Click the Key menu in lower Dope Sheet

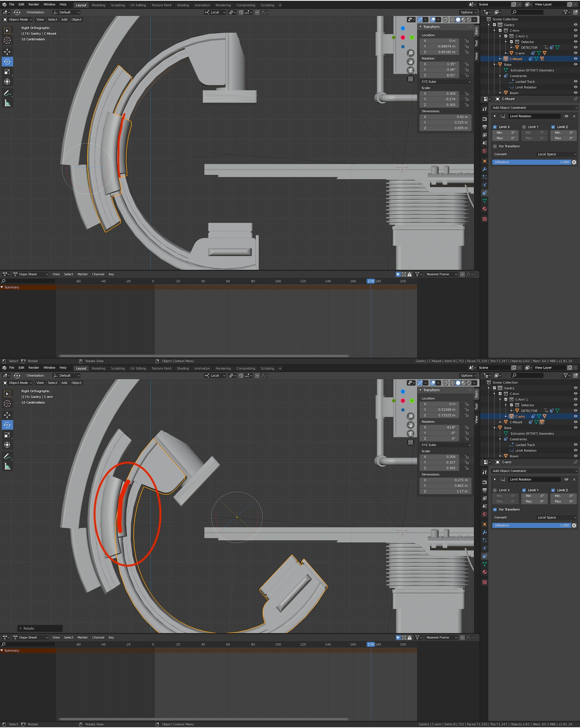pos(111,638)
